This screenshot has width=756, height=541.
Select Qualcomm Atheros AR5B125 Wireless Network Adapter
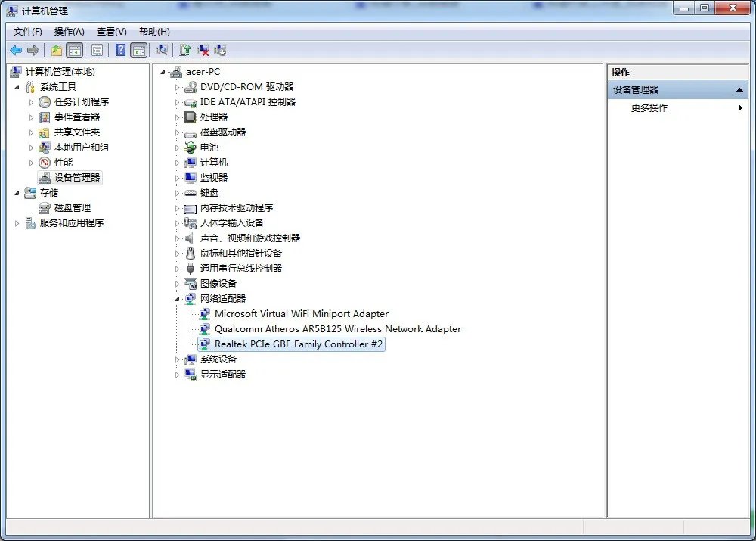(x=337, y=329)
